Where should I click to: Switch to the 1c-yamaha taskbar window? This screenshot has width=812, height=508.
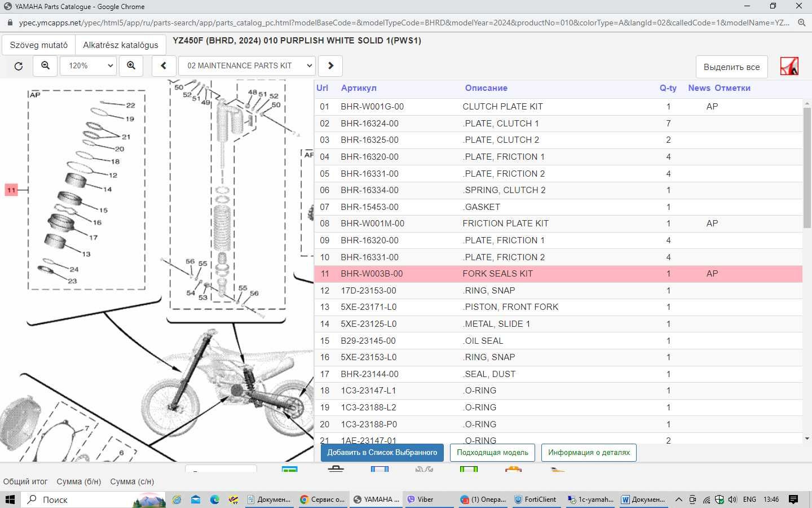[x=589, y=500]
